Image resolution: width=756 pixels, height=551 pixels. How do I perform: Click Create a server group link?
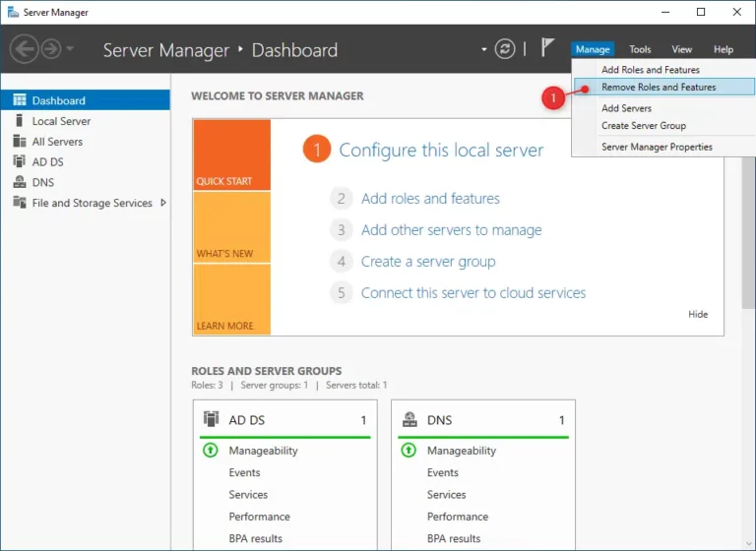428,262
